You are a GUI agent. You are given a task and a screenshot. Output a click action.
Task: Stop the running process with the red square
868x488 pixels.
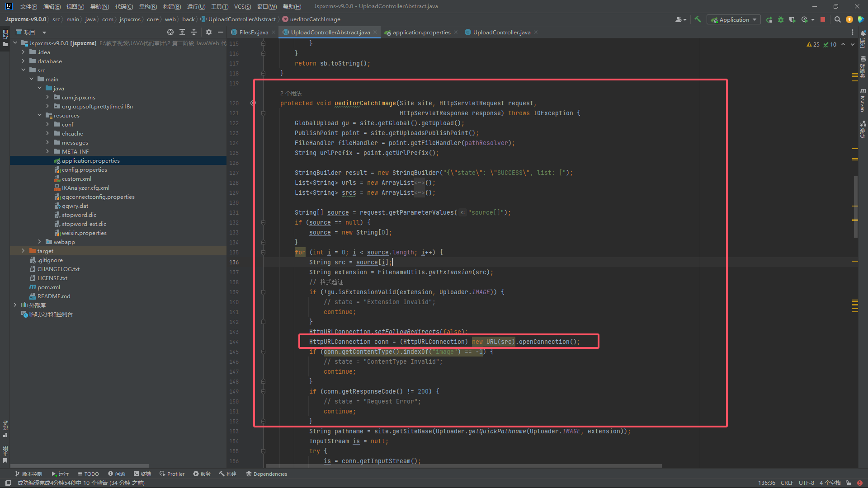coord(822,19)
